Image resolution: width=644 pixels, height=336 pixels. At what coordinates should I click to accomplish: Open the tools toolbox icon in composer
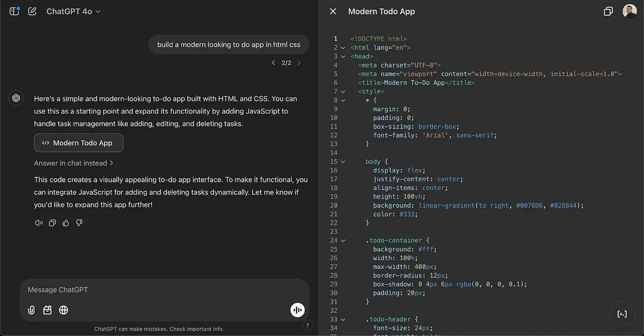47,310
